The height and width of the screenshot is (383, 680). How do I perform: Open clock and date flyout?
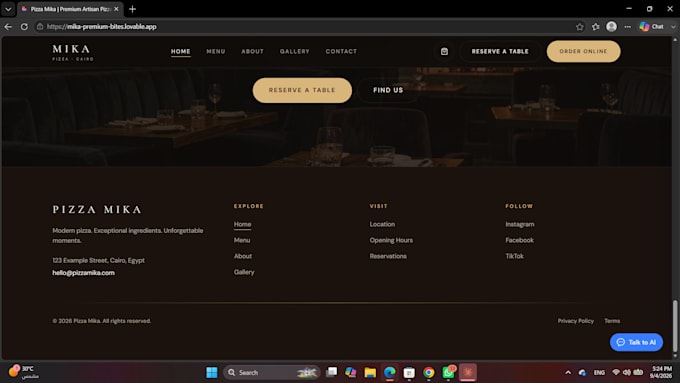(x=661, y=372)
